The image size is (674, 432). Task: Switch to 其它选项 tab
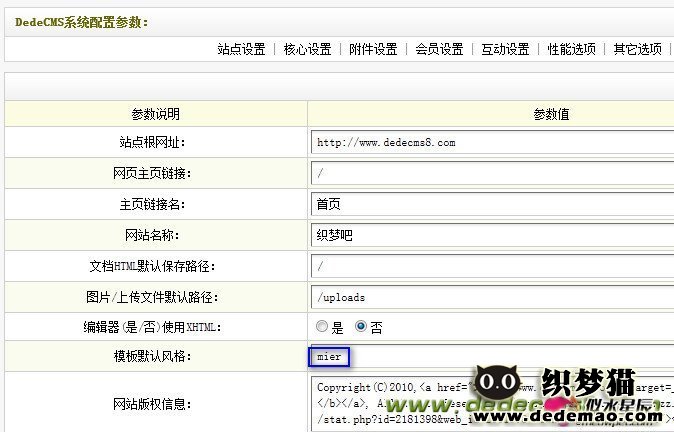point(637,49)
